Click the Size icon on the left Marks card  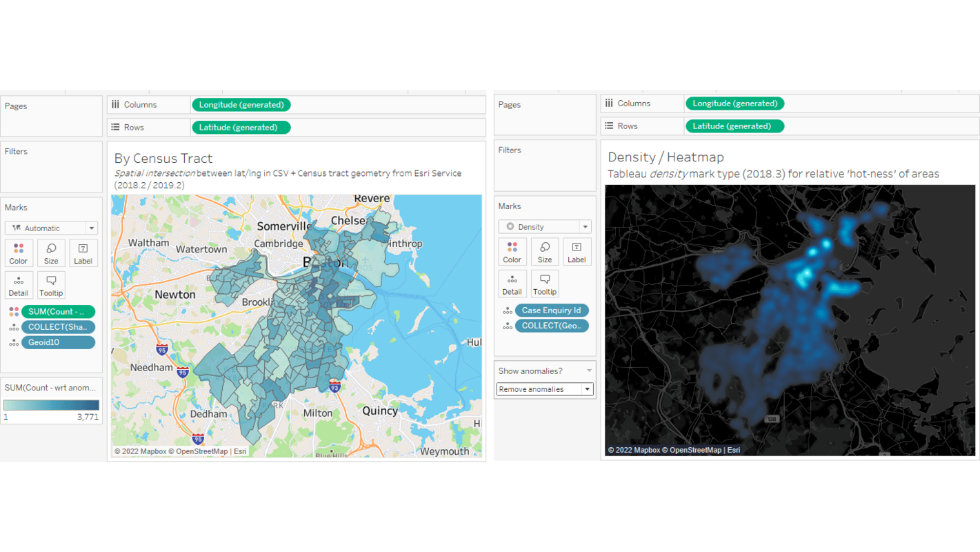point(51,253)
